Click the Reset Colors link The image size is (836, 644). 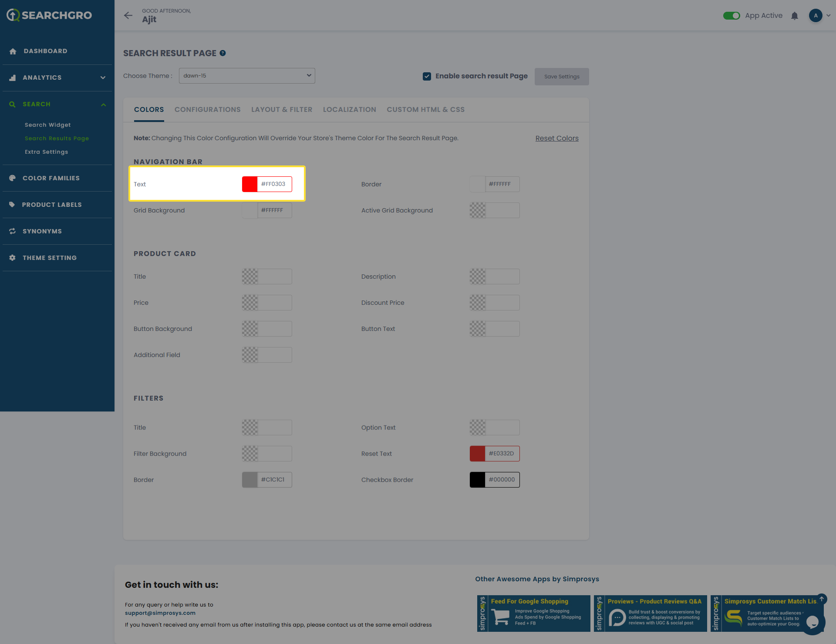pos(556,138)
